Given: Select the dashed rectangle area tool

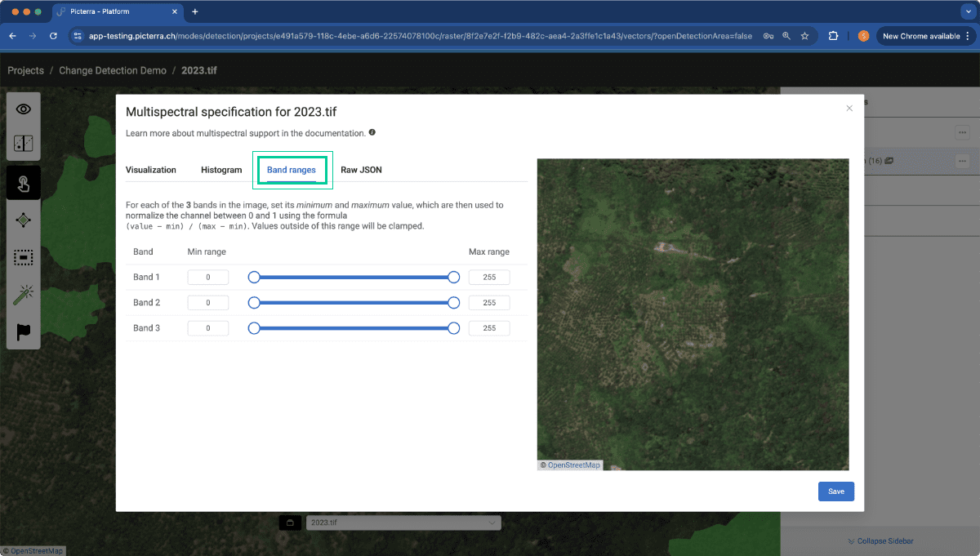Looking at the screenshot, I should tap(24, 258).
